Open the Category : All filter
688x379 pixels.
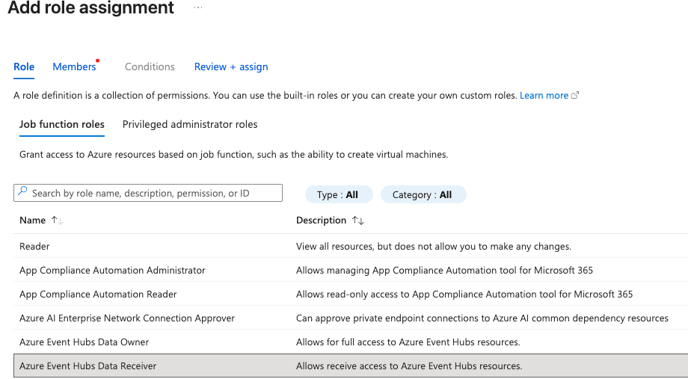[x=423, y=194]
